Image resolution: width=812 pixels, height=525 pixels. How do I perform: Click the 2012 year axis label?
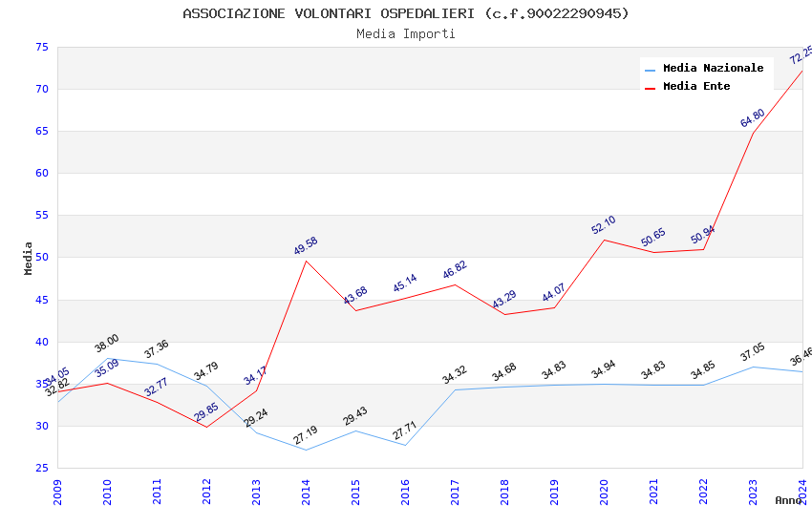tap(206, 492)
